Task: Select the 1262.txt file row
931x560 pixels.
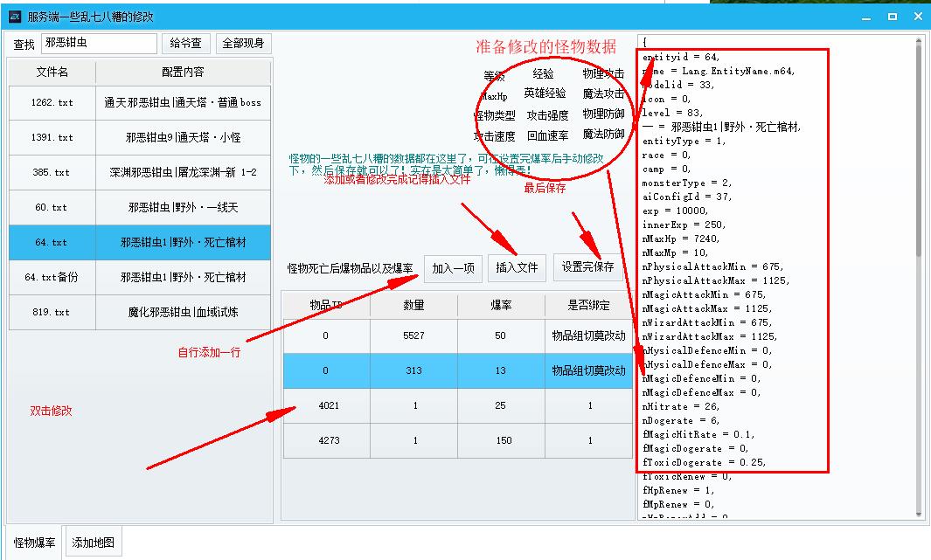Action: [52, 103]
